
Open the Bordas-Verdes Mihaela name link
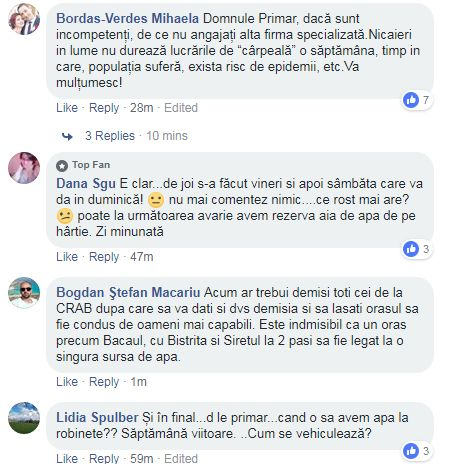tap(127, 19)
